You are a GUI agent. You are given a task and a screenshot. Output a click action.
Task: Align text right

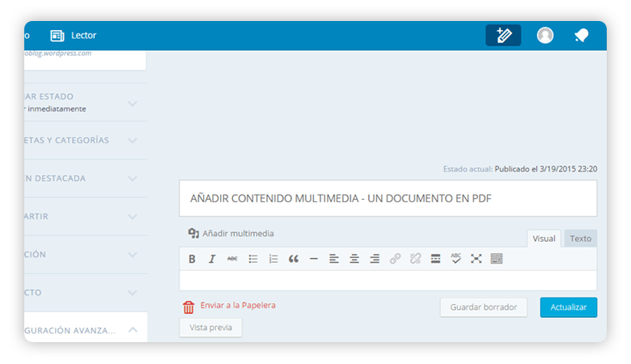click(375, 259)
